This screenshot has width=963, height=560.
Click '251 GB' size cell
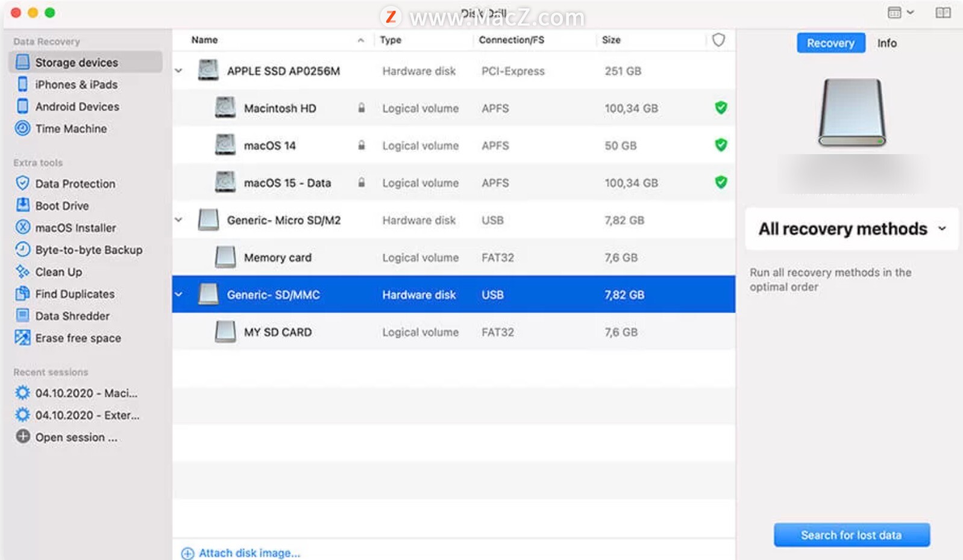coord(623,70)
